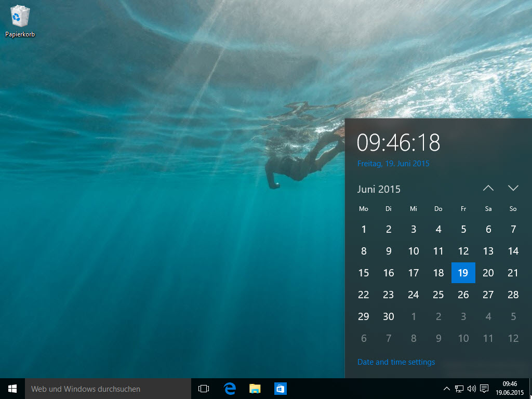Select June 7 in the calendar's first row

pyautogui.click(x=513, y=229)
